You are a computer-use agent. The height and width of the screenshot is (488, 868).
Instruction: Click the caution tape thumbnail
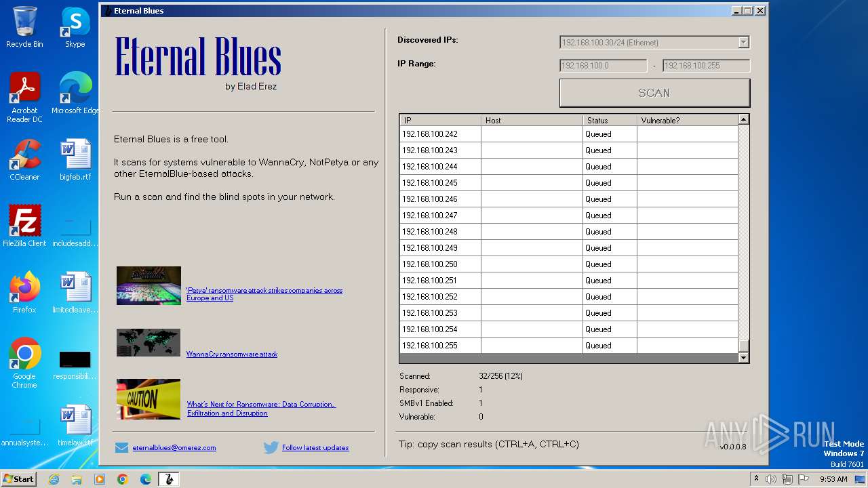149,399
